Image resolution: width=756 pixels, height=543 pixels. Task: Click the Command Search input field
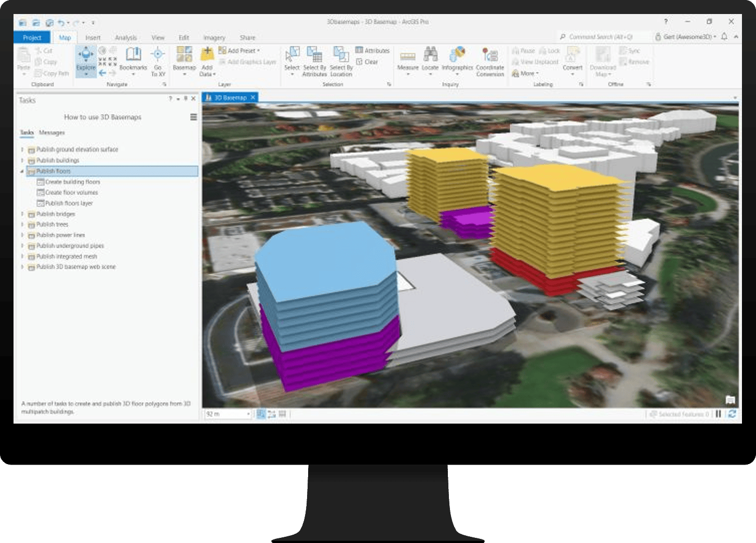[603, 37]
